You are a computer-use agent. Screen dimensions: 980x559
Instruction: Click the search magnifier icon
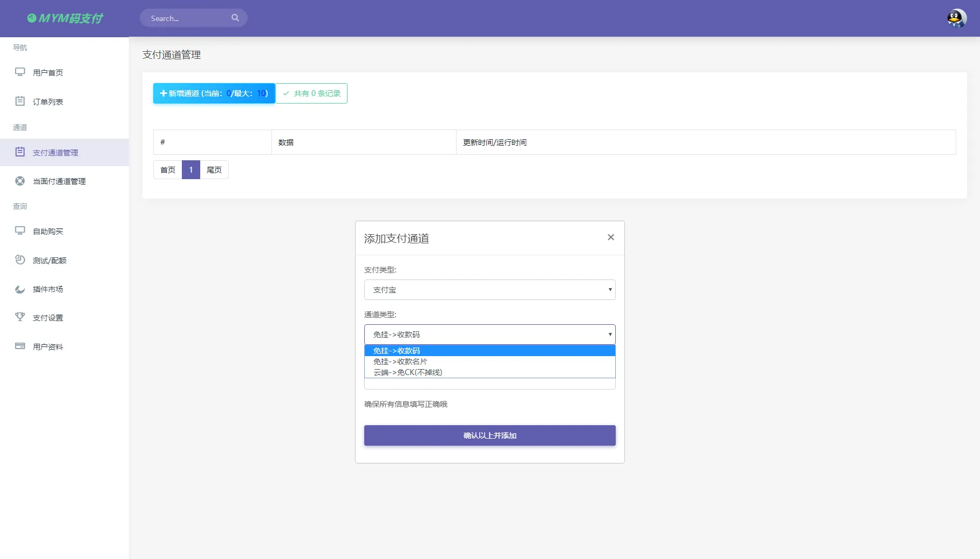click(235, 17)
